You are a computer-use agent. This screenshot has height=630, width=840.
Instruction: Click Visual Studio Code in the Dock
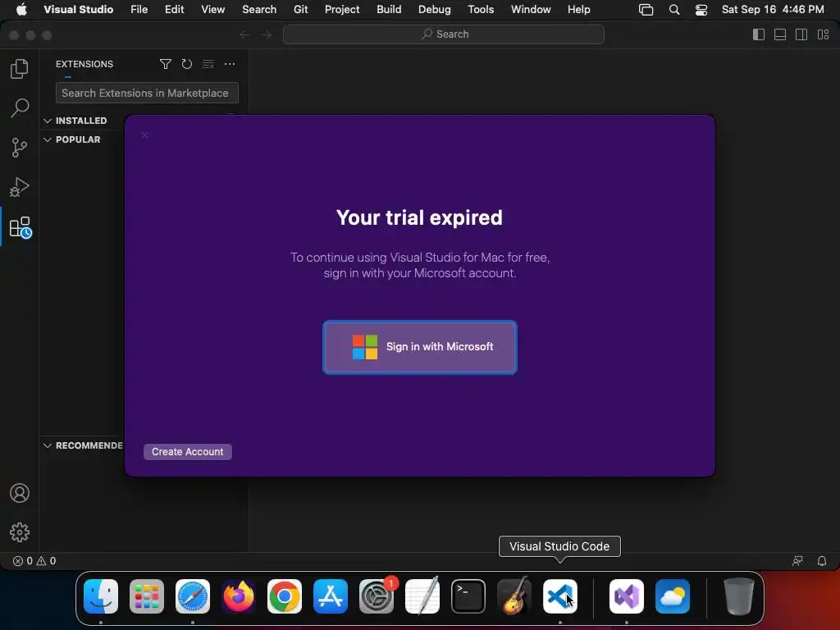click(560, 596)
